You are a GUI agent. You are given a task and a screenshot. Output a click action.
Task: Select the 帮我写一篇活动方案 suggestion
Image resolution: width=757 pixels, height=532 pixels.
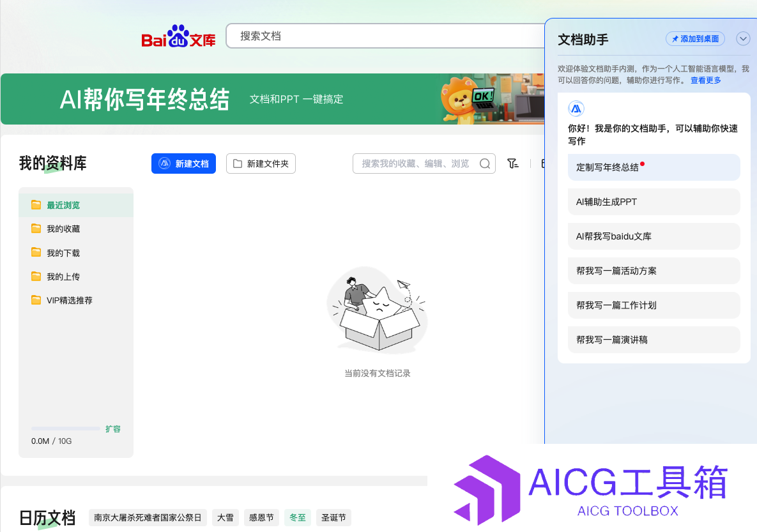(x=654, y=271)
